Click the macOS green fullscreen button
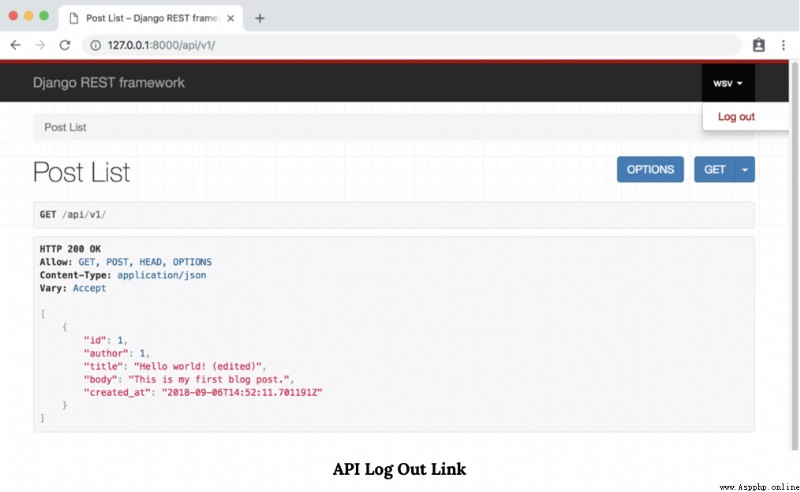Viewport: 800px width, 492px height. click(x=44, y=16)
